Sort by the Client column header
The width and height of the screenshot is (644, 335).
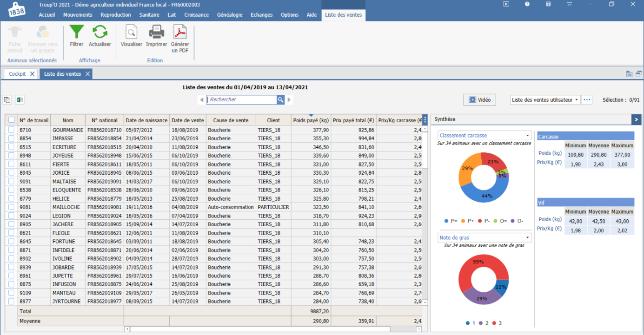[273, 120]
